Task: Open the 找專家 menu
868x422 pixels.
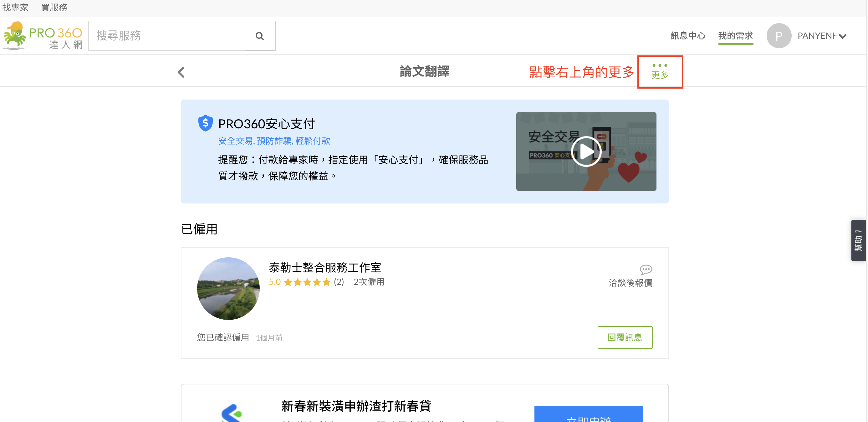Action: click(x=15, y=7)
